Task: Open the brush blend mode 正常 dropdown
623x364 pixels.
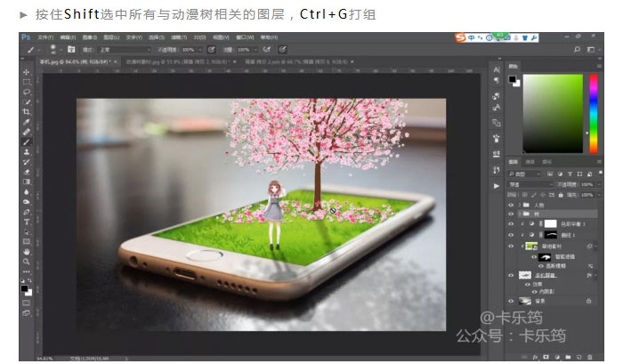Action: 125,50
